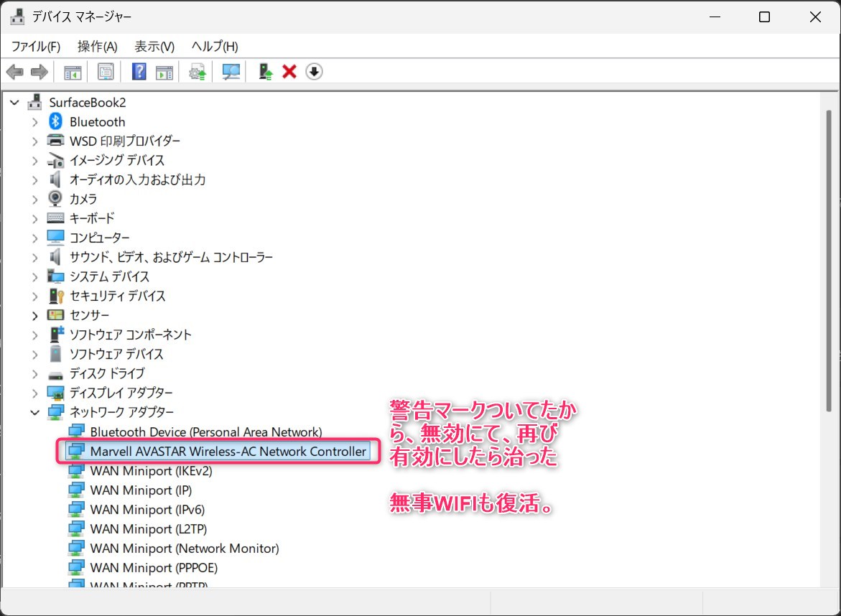Select WAN Miniport (IP)
Image resolution: width=841 pixels, height=616 pixels.
141,490
